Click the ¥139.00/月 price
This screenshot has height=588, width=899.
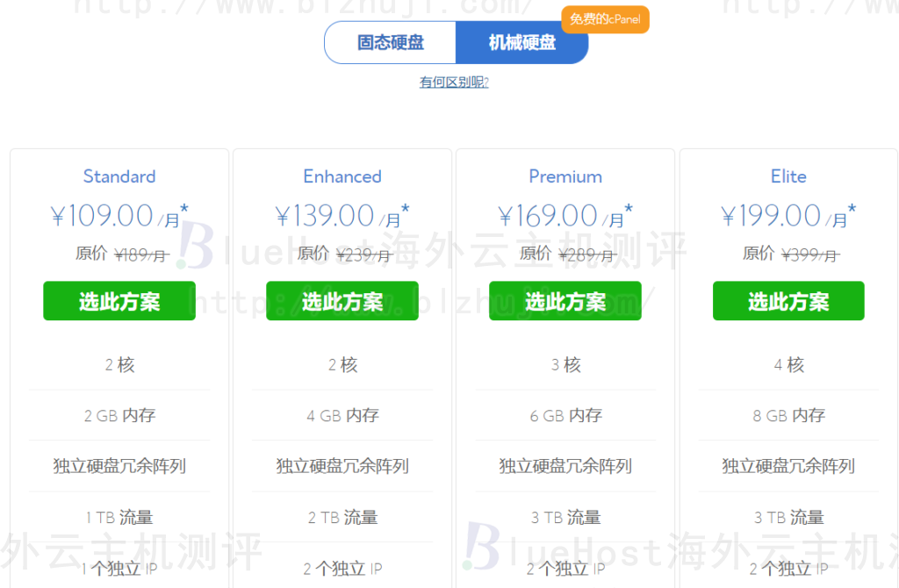342,216
